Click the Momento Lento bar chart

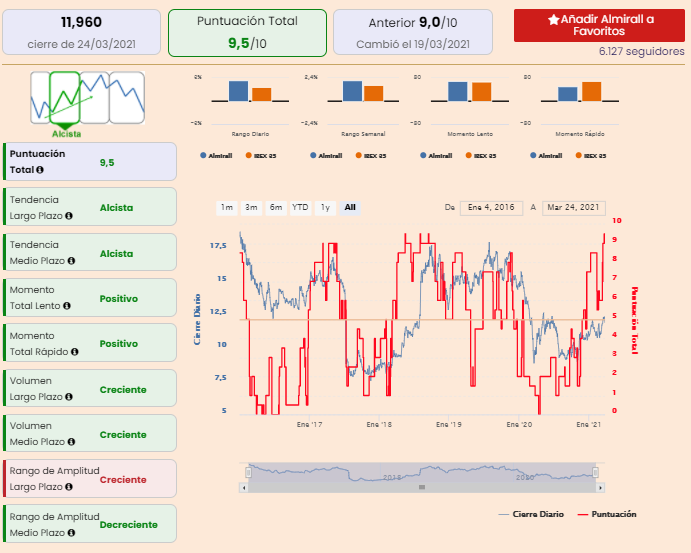pos(470,100)
